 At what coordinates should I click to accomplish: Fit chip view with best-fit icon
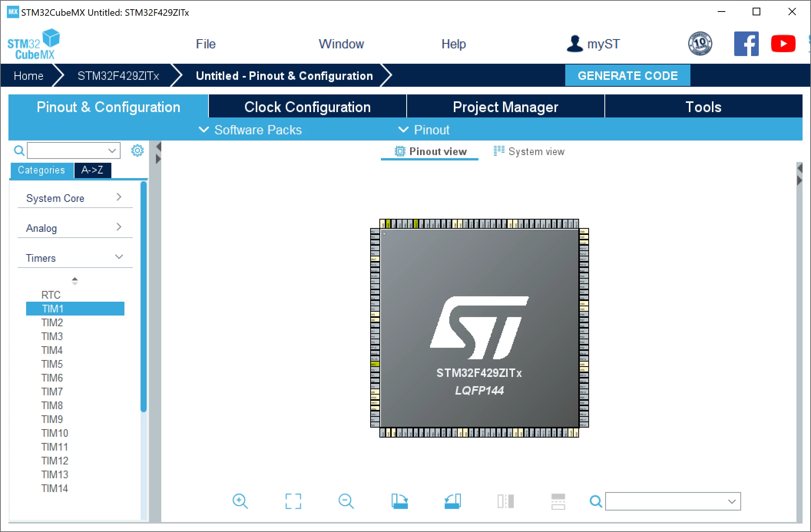click(293, 501)
